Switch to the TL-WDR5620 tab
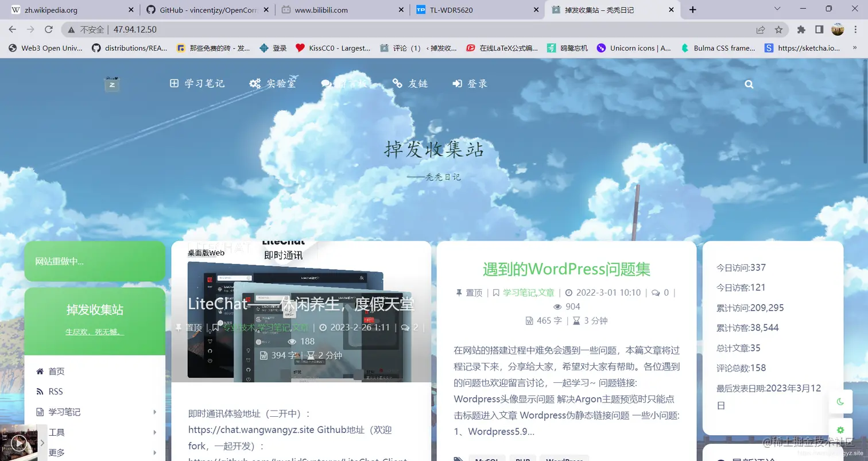 pyautogui.click(x=478, y=10)
